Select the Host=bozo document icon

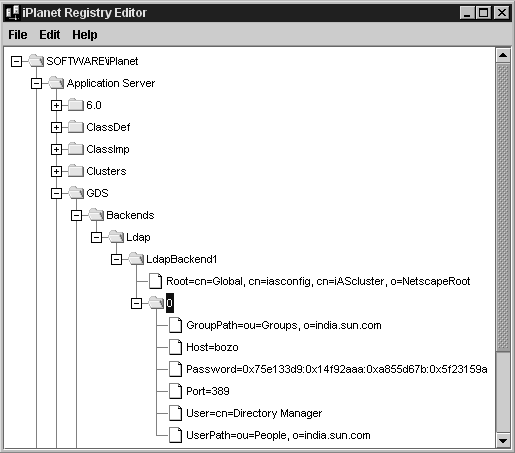(175, 347)
